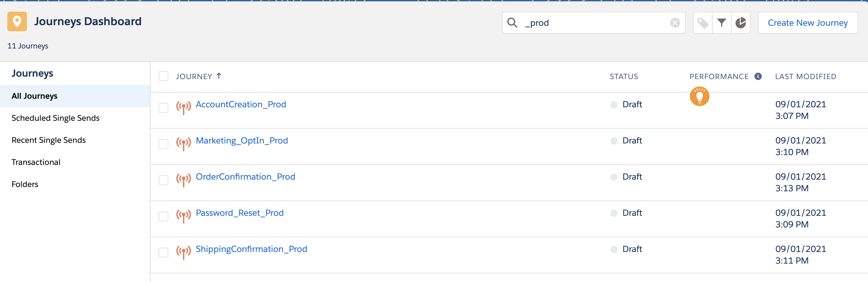
Task: Click Create New Journey button
Action: [x=807, y=23]
